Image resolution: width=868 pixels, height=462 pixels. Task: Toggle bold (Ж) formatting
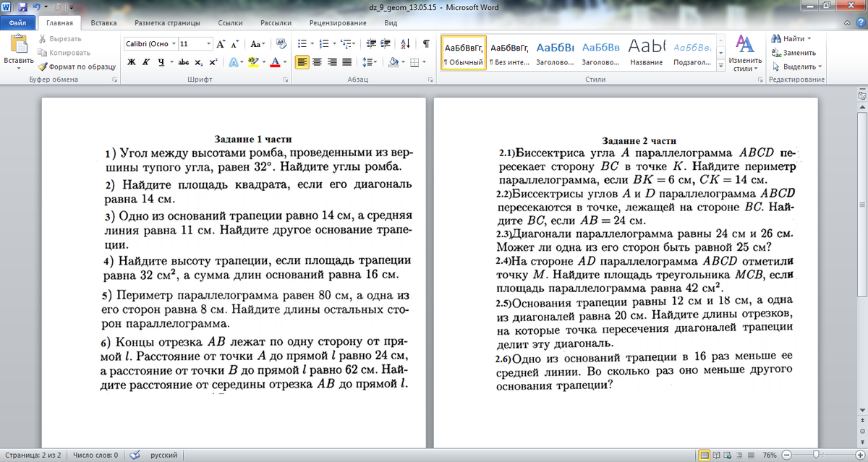pos(132,62)
